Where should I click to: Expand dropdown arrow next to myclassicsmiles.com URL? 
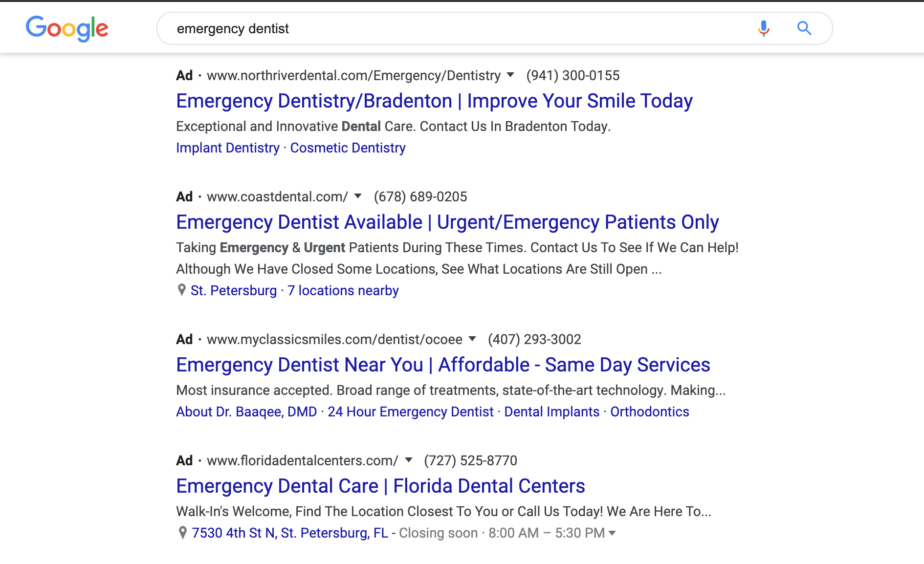point(472,339)
